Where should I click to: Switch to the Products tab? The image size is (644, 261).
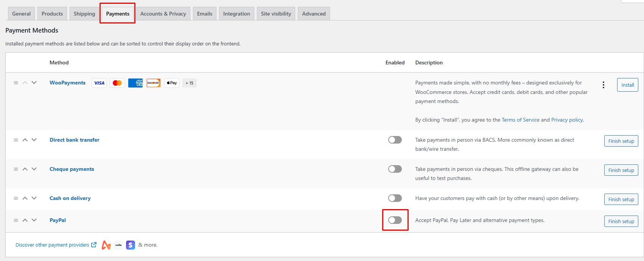[x=52, y=14]
